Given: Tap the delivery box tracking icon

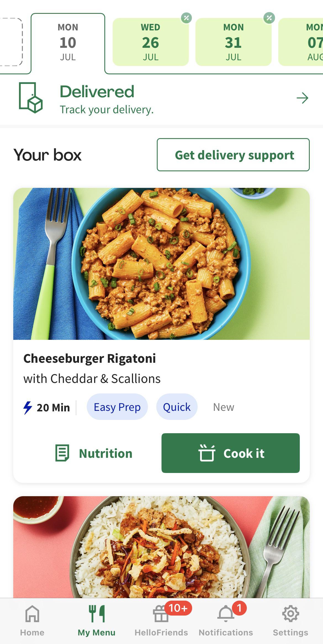Looking at the screenshot, I should click(x=31, y=98).
